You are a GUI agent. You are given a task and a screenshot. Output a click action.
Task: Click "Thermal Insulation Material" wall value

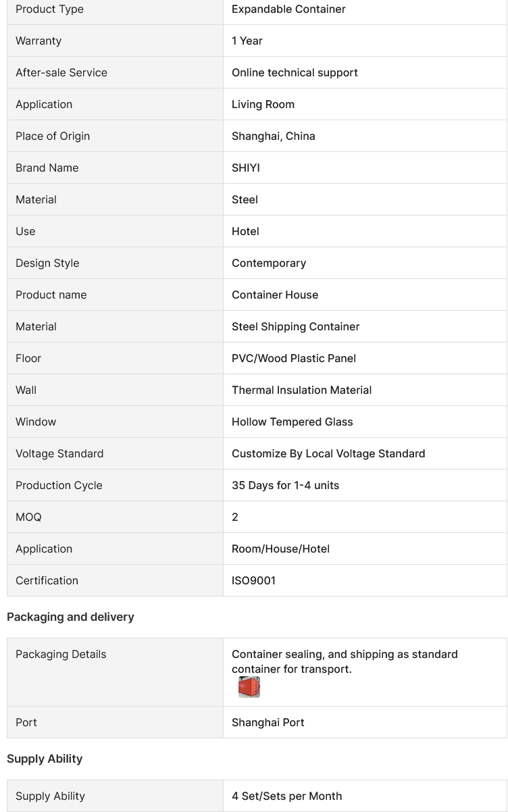pos(301,390)
